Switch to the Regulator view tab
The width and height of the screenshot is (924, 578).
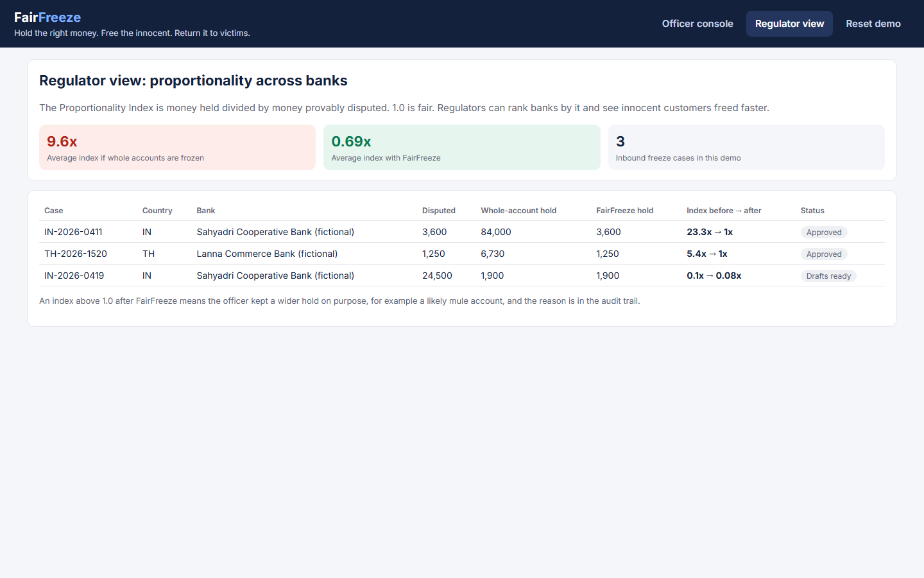pyautogui.click(x=789, y=24)
